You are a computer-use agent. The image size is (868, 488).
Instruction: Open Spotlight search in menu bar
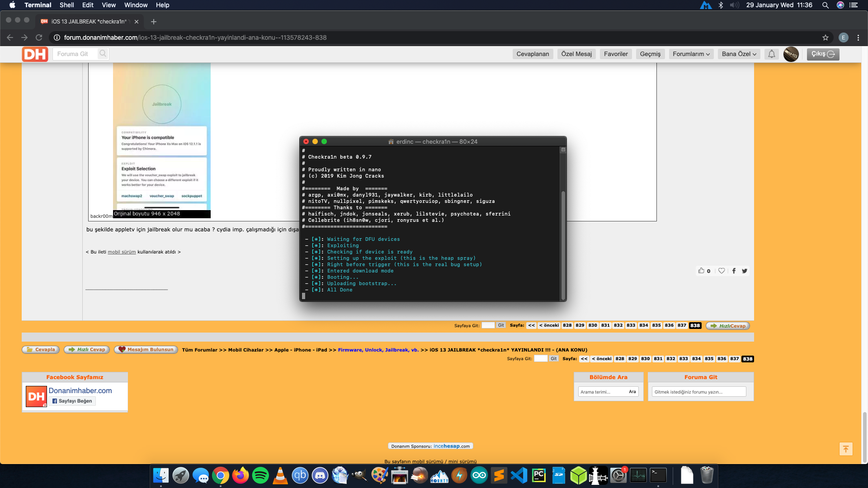pyautogui.click(x=826, y=5)
